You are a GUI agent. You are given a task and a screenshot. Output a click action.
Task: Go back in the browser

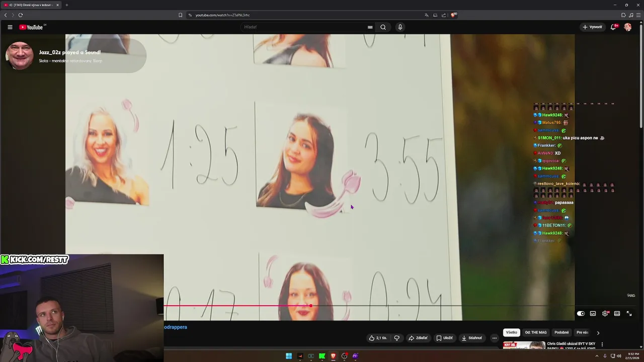6,15
